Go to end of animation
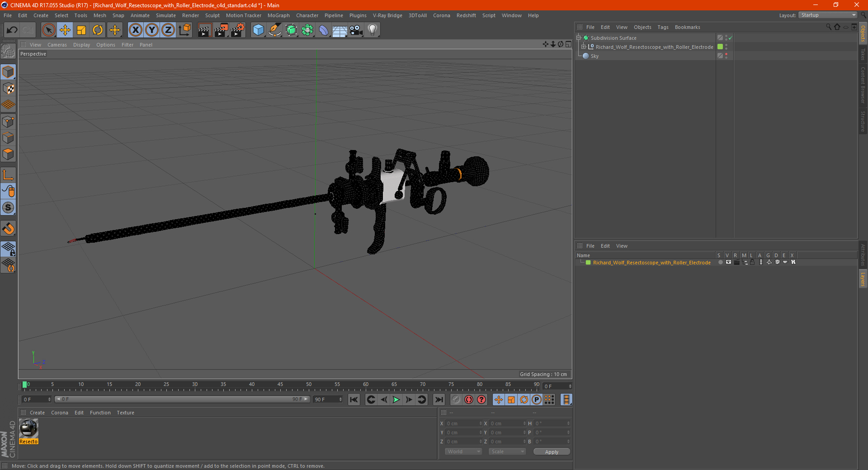 tap(439, 399)
